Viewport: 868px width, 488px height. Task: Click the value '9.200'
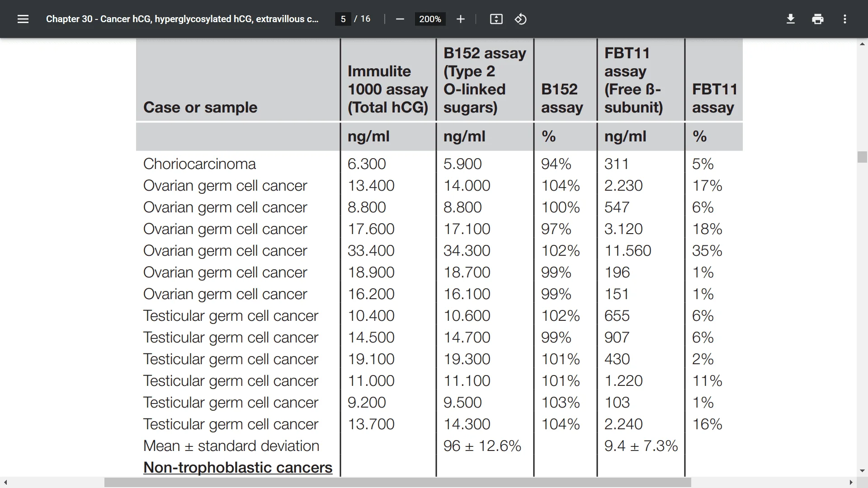click(x=367, y=402)
